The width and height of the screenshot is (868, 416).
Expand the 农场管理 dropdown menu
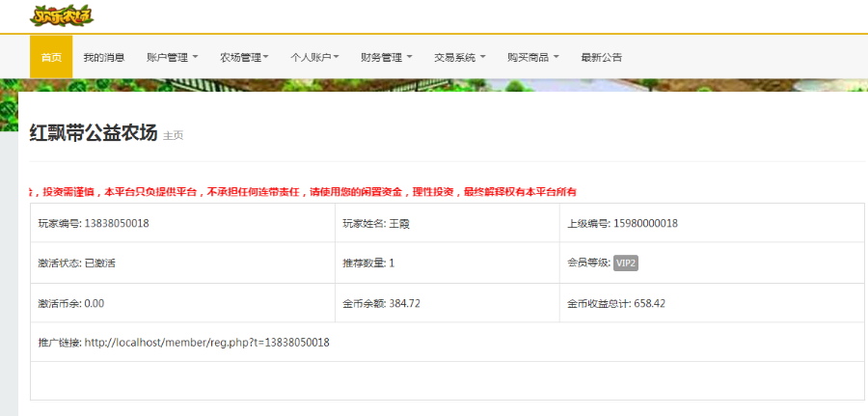[244, 57]
